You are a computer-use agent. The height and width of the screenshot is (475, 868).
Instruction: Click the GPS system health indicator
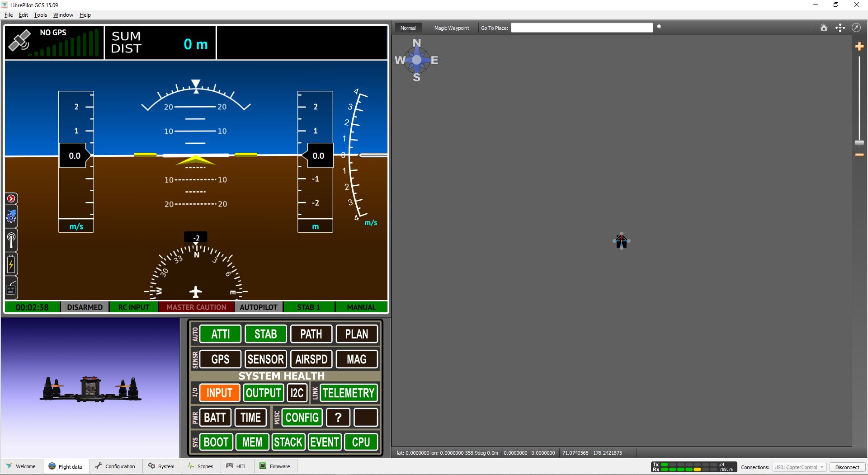(221, 359)
